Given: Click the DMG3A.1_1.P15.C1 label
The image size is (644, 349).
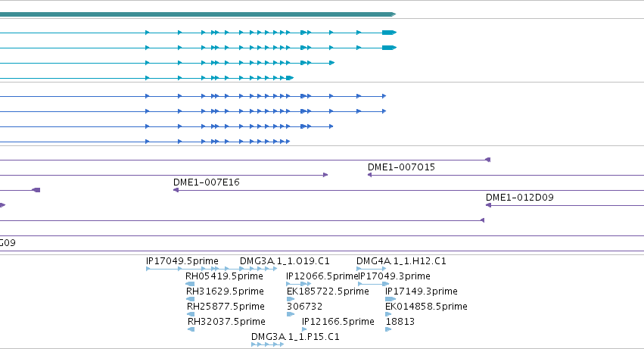Looking at the screenshot, I should 295,337.
